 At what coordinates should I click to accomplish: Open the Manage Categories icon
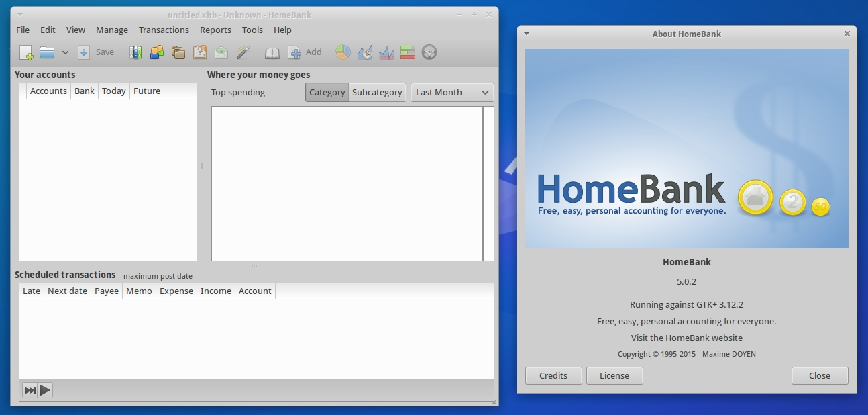(179, 52)
